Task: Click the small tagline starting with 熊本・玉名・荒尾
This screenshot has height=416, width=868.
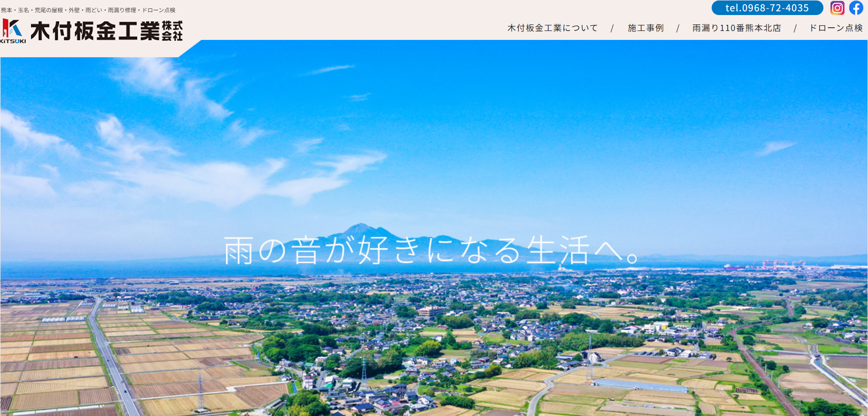Action: click(88, 10)
